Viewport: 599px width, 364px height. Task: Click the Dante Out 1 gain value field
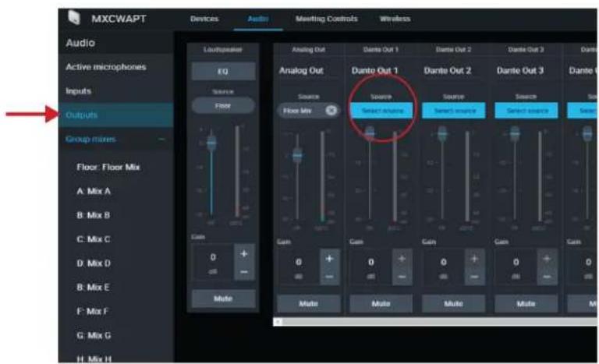coord(371,268)
